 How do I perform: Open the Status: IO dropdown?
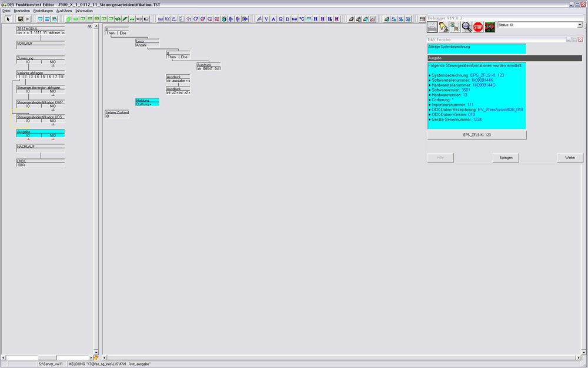click(x=579, y=25)
